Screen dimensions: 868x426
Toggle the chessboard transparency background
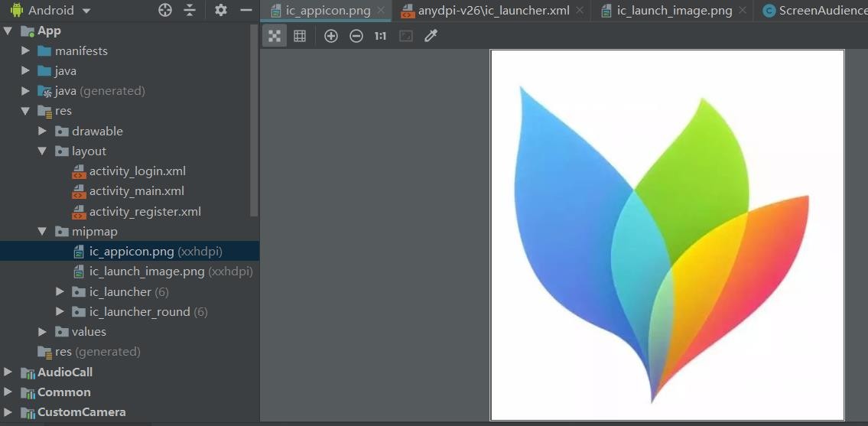coord(275,36)
